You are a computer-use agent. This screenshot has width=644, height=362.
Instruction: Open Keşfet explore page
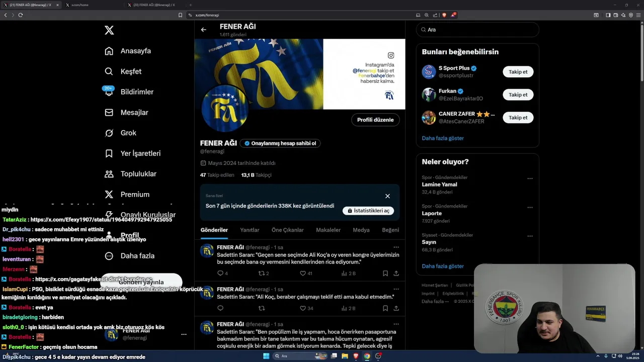tap(123, 71)
